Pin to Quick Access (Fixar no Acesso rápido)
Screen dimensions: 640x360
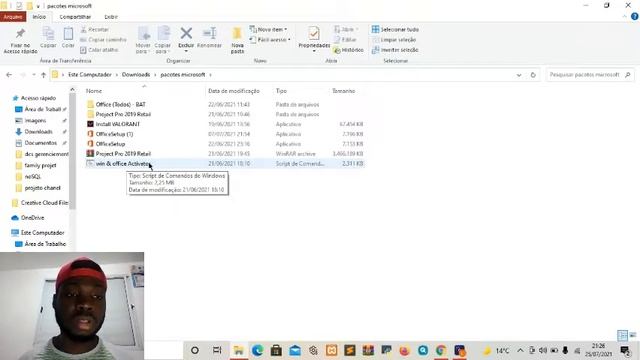[20, 40]
